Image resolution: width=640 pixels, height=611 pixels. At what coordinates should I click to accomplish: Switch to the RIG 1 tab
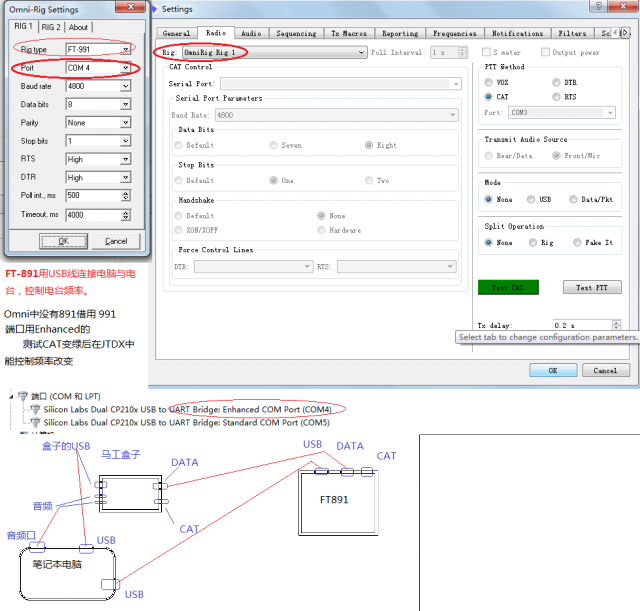(23, 26)
